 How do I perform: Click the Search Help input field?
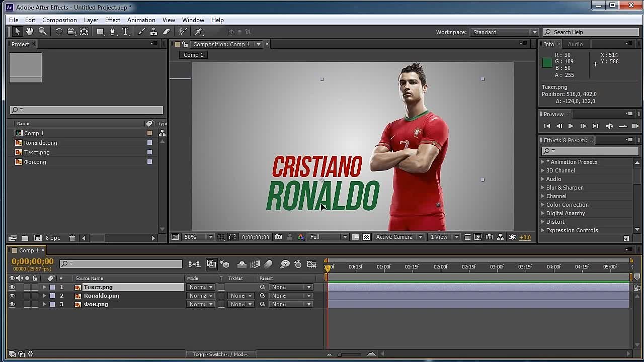pos(592,32)
